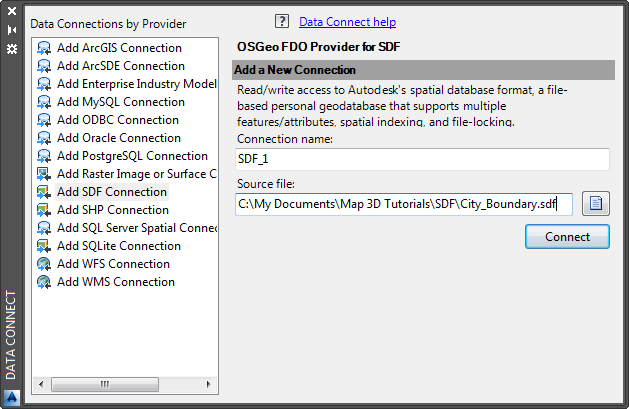Image resolution: width=629 pixels, height=409 pixels.
Task: Click the Data Connections by Provider label
Action: (108, 24)
